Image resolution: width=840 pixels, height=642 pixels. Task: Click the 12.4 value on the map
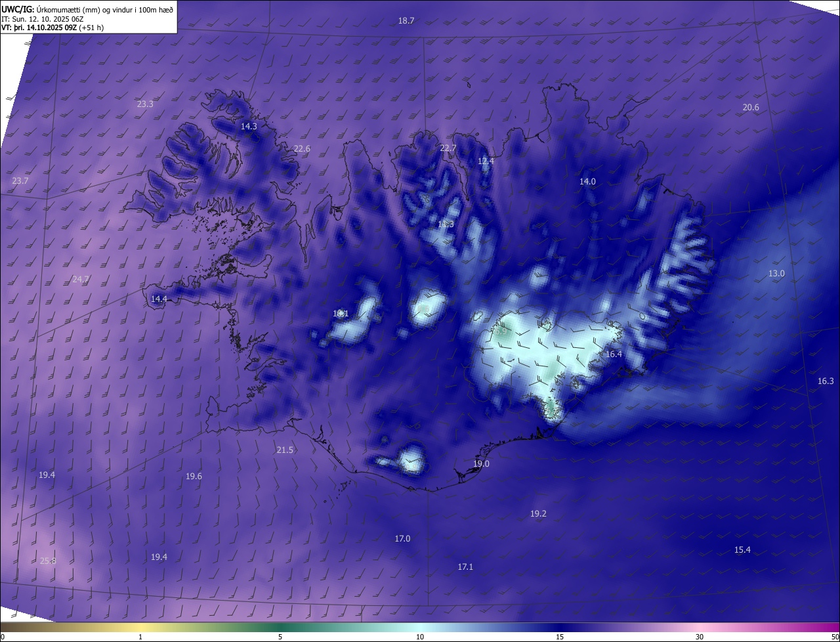point(486,161)
